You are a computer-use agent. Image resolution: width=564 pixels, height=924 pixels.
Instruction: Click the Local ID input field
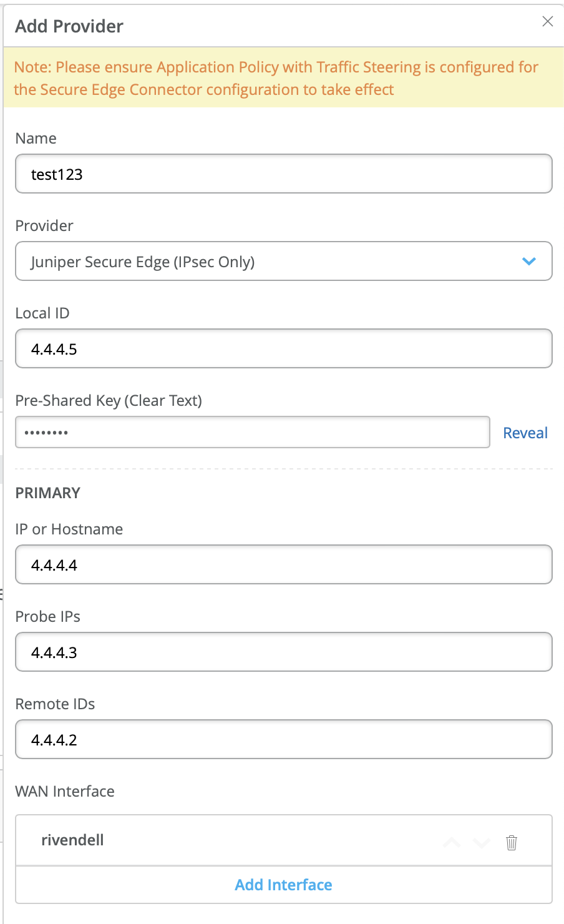click(x=283, y=349)
